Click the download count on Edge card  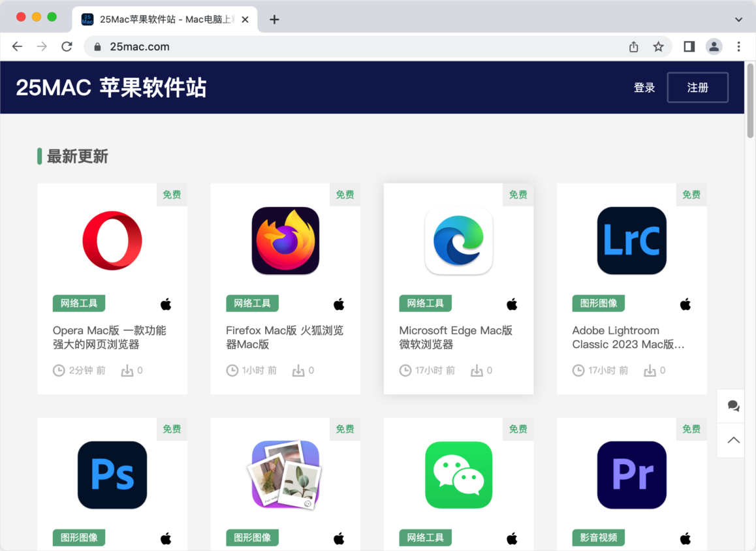(482, 370)
